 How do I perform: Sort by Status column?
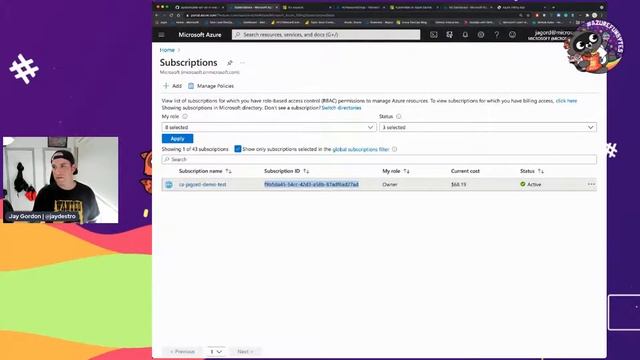coord(532,171)
